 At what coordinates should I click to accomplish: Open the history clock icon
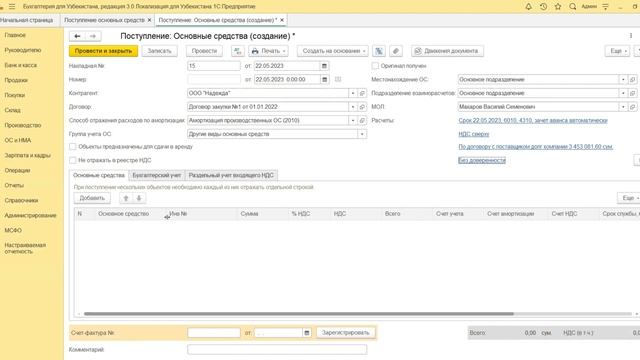(543, 7)
